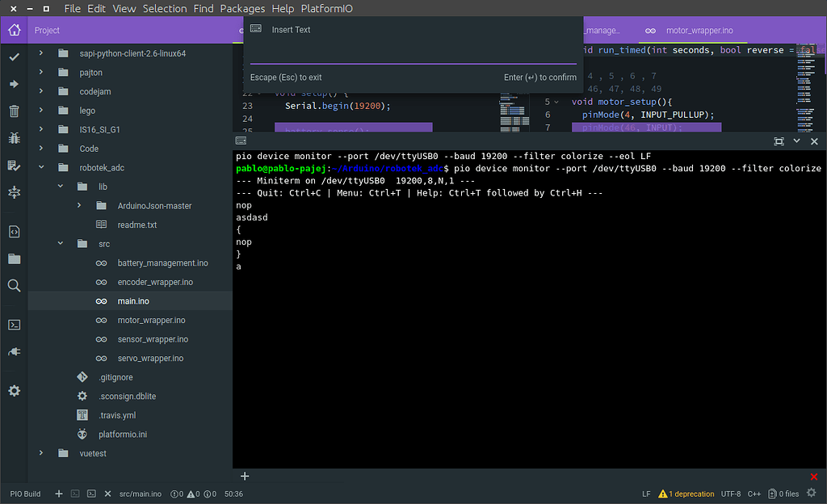Click the Insert Text input field
Image resolution: width=827 pixels, height=504 pixels.
coord(413,52)
